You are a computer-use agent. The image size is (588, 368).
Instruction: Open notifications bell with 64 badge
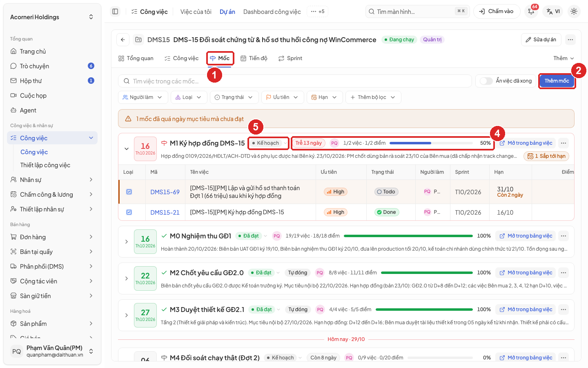[x=531, y=11]
